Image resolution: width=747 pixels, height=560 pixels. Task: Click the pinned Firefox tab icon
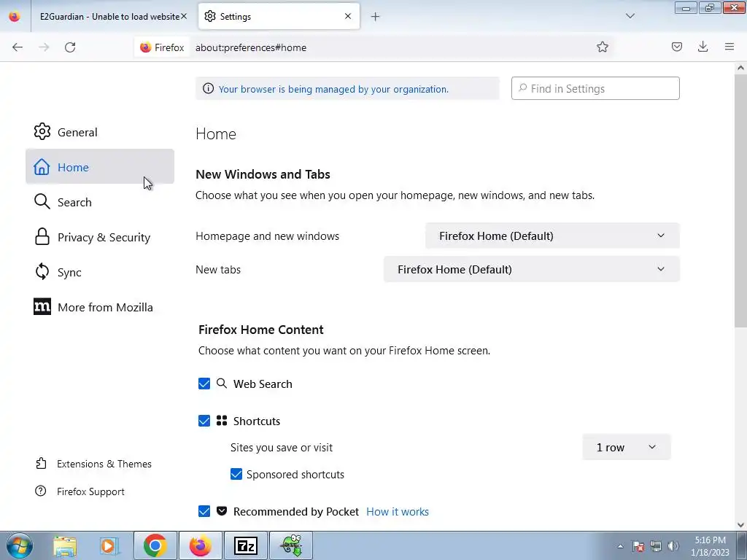click(15, 16)
